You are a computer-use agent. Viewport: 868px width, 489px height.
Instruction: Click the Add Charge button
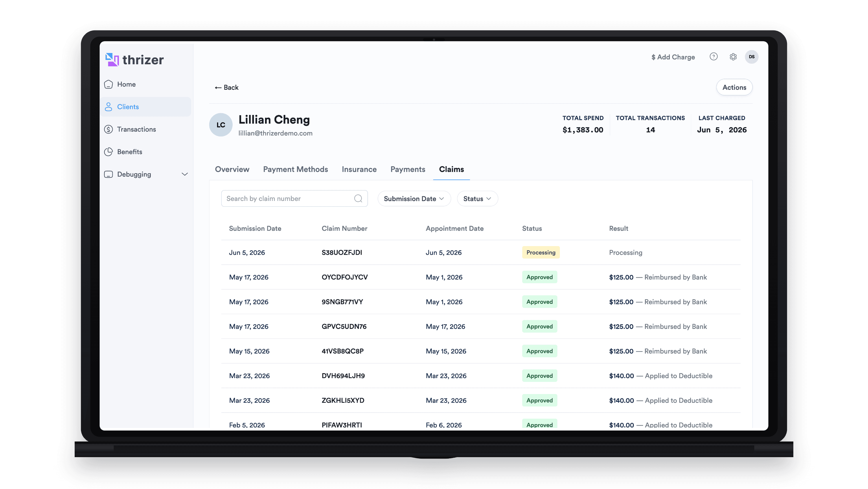point(673,57)
